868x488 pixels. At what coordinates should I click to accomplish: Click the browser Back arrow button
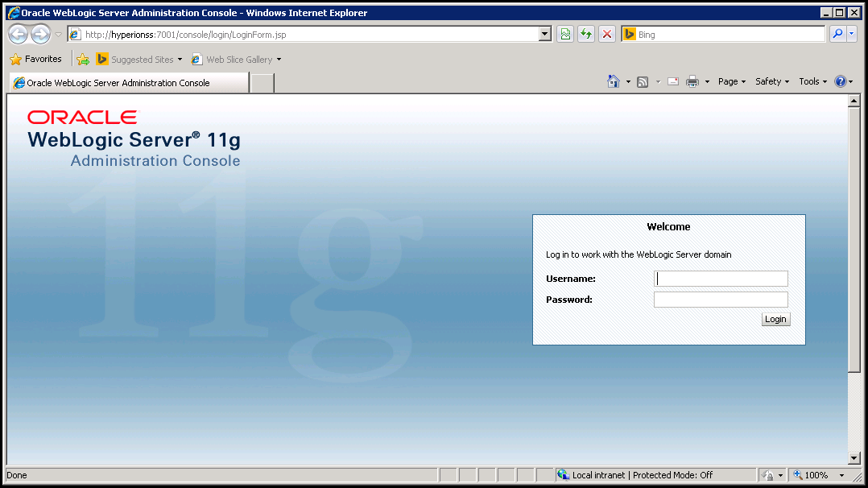coord(18,35)
